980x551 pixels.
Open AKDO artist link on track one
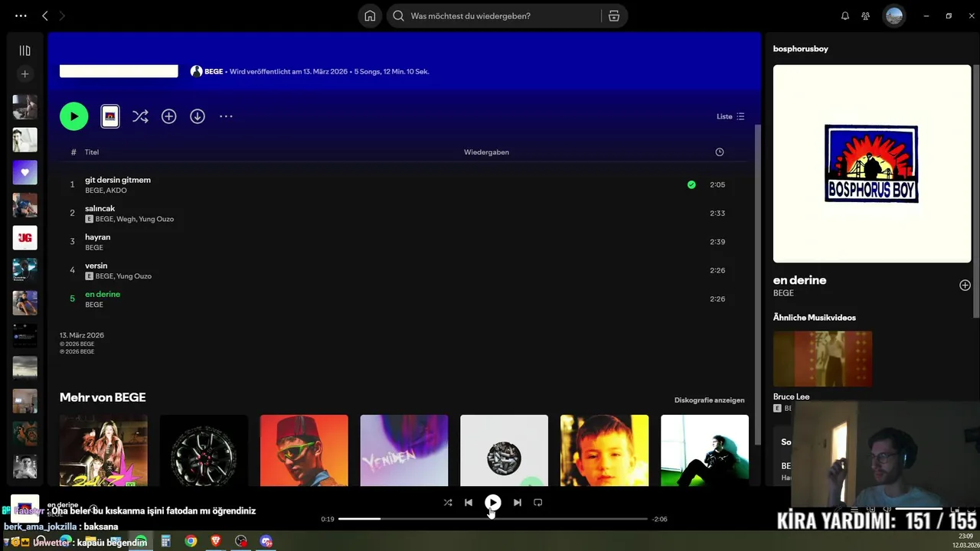(x=116, y=191)
